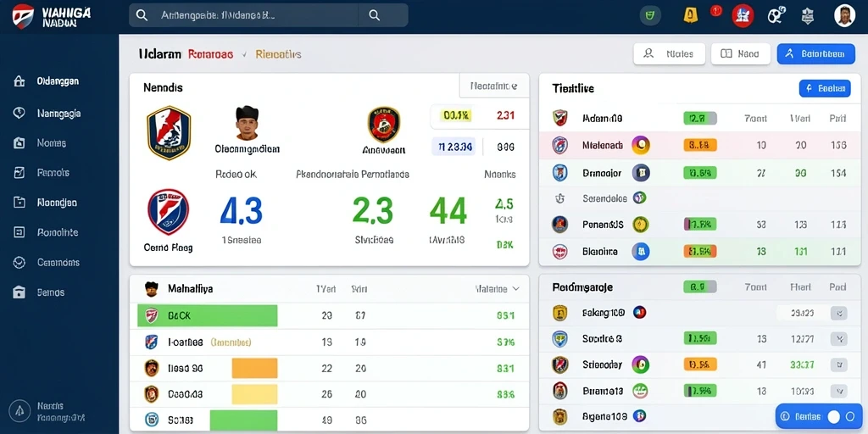
Task: Open Cerendoms in the sidebar
Action: [x=58, y=263]
